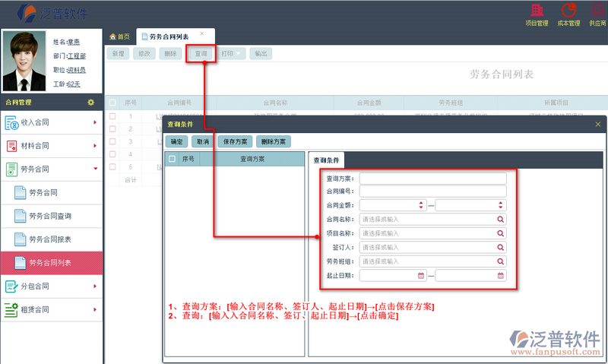Viewport: 608px width, 364px height.
Task: Click the 确定 button in dialog
Action: (176, 141)
